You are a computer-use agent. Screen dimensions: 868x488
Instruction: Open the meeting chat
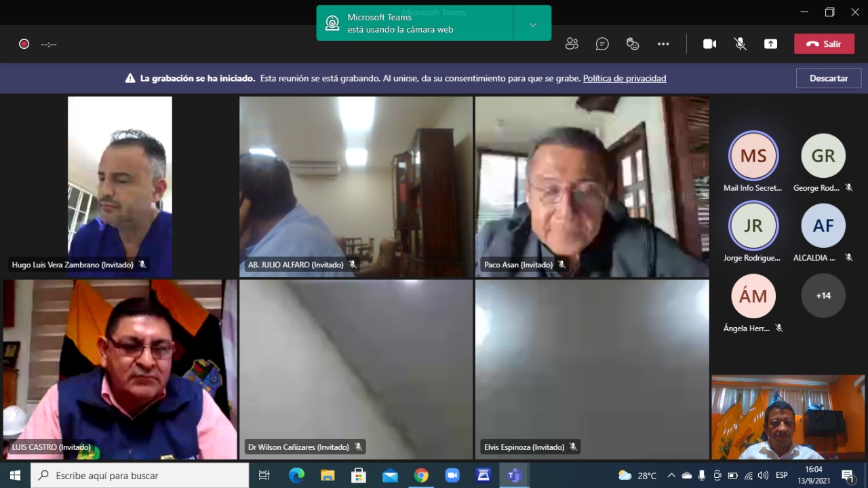(x=602, y=44)
